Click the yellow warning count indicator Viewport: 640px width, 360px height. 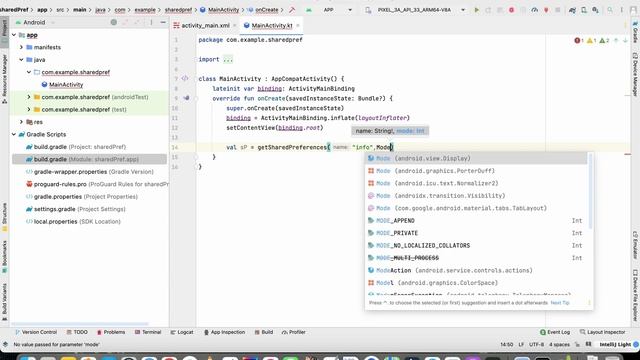pyautogui.click(x=591, y=40)
